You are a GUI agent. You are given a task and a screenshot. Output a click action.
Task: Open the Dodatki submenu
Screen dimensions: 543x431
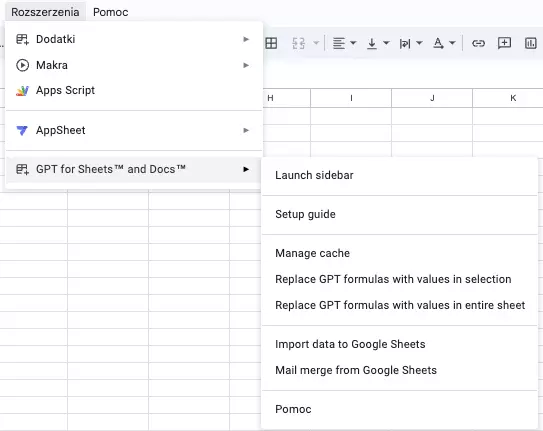(133, 39)
